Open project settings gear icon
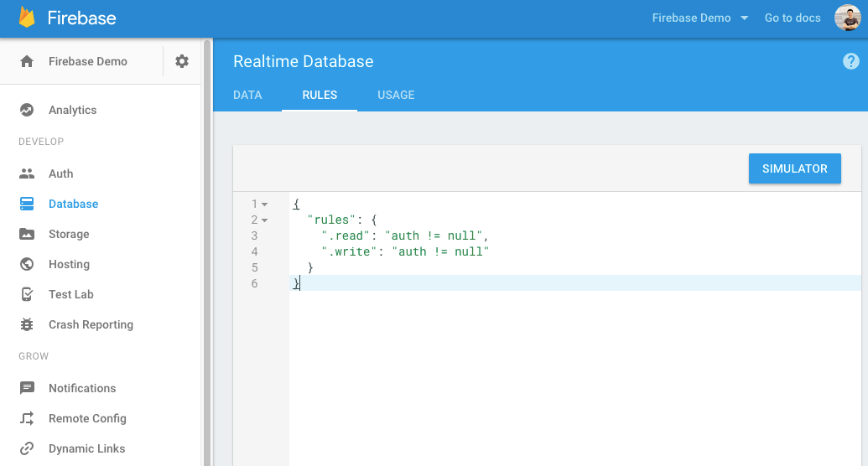868x466 pixels. pos(182,61)
